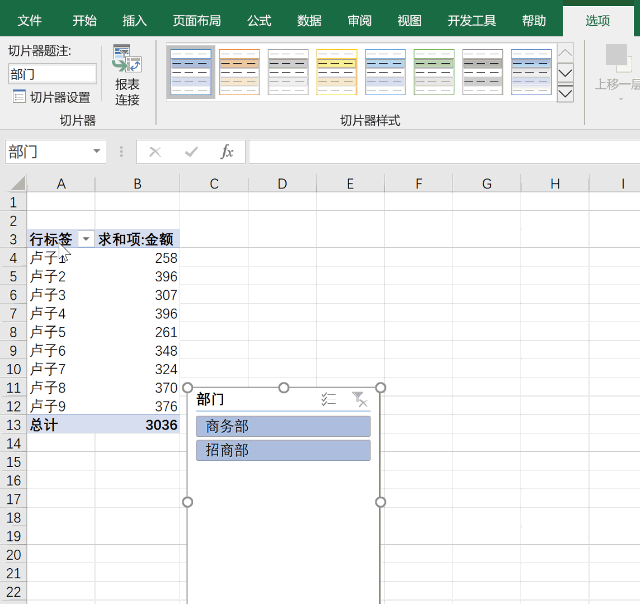Open the Name Box dropdown arrow
Screen dimensions: 640x604
tap(97, 151)
